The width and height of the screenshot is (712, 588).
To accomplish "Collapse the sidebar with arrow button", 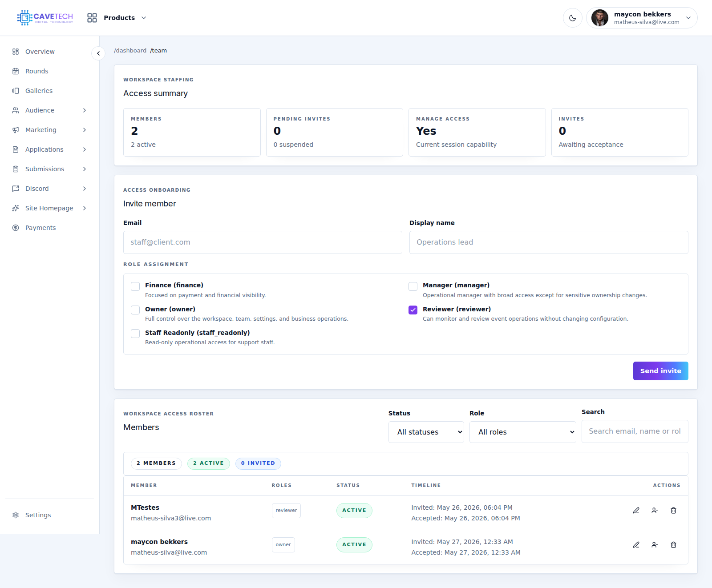I will [98, 53].
